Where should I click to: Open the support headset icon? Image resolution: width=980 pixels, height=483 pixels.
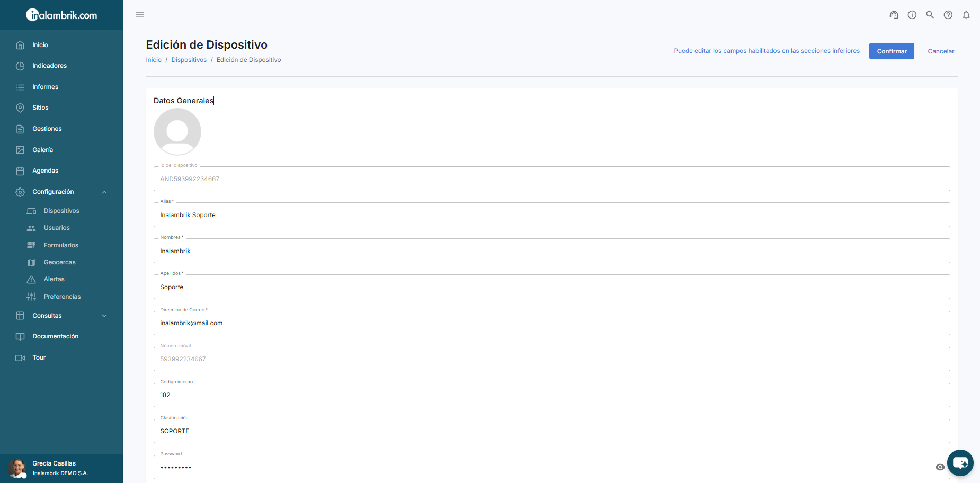tap(894, 15)
